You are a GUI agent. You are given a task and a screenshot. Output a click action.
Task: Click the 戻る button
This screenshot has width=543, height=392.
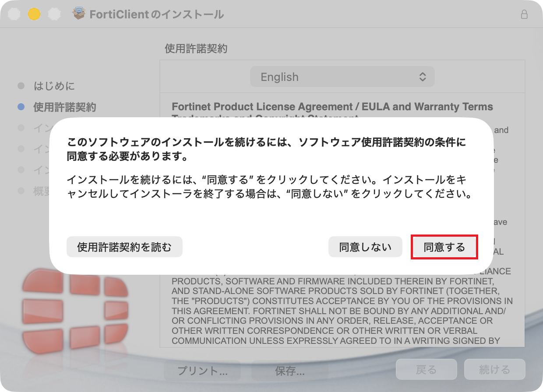click(426, 370)
